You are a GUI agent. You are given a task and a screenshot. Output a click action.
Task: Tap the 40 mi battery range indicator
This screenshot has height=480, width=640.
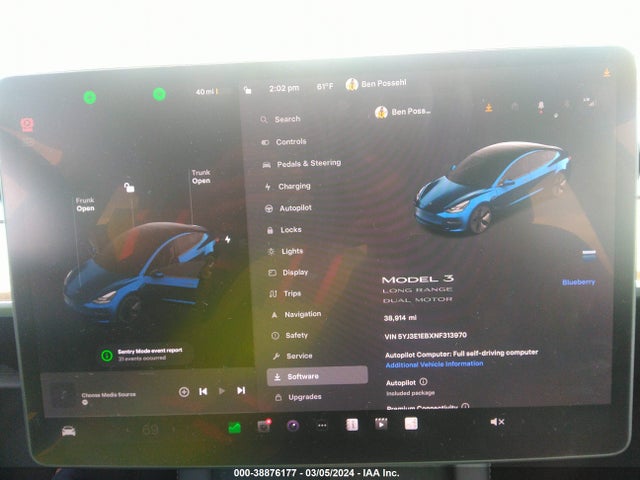(207, 92)
